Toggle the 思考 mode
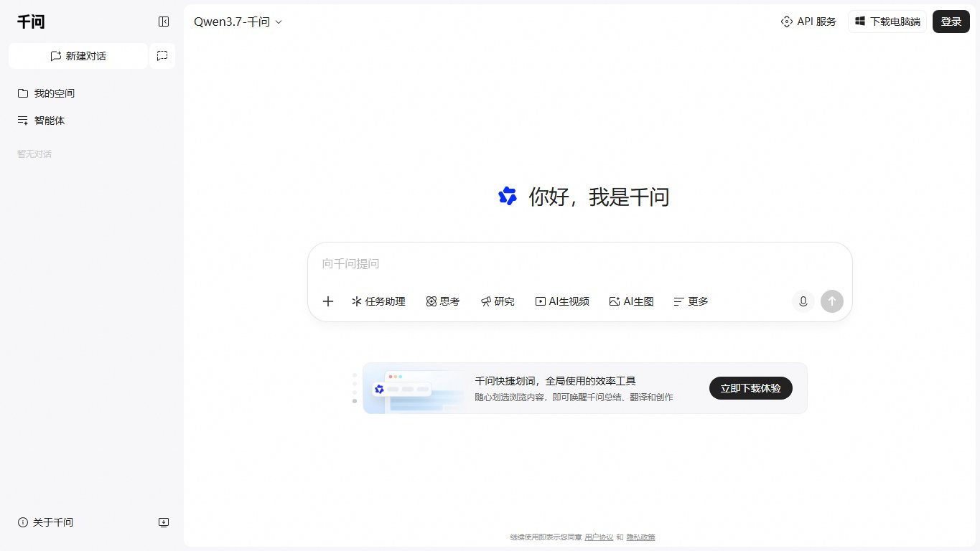Image resolution: width=980 pixels, height=551 pixels. click(443, 301)
